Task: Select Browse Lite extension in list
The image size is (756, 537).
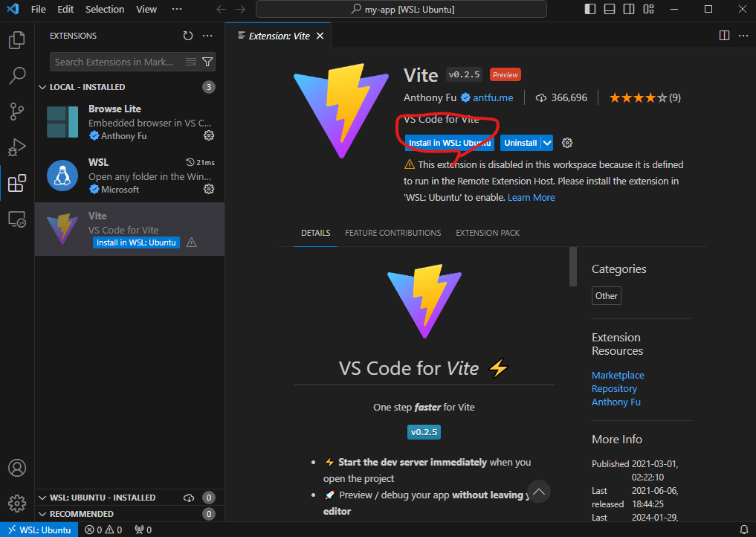Action: tap(129, 122)
